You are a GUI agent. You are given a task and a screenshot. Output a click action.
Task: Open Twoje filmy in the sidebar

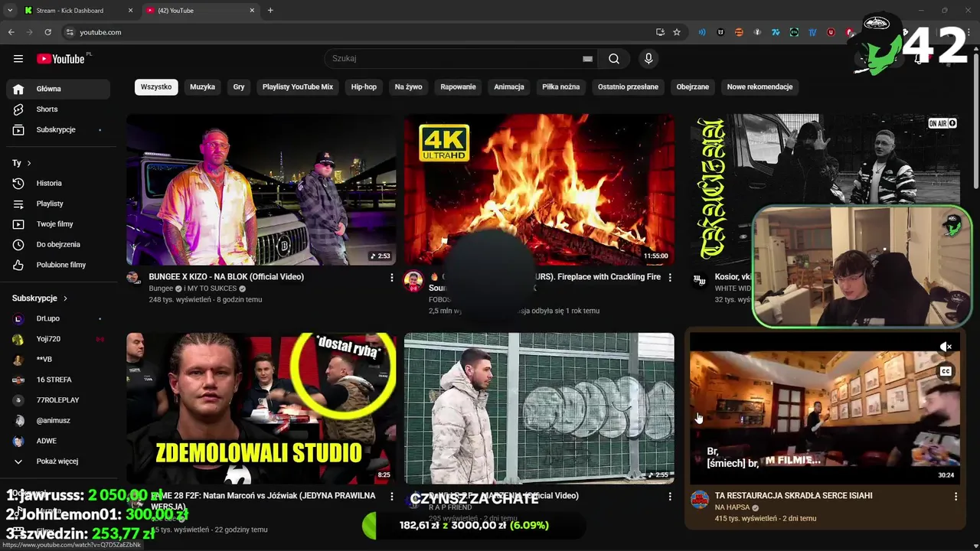58,224
